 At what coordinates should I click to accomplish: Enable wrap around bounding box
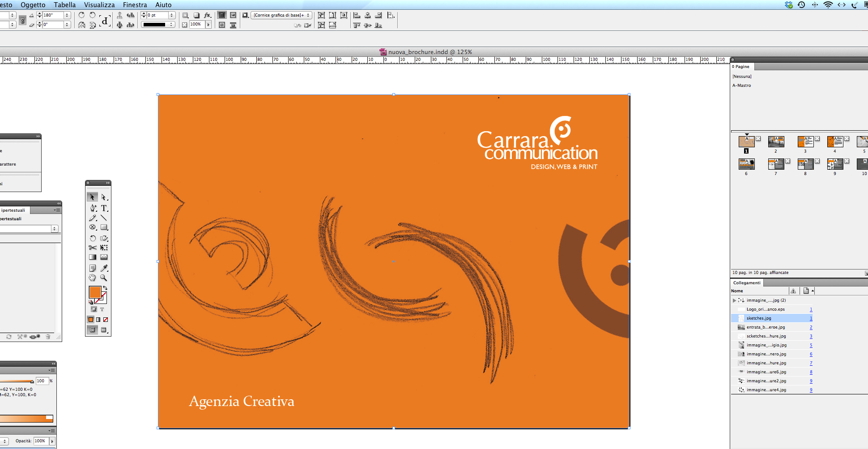[233, 15]
